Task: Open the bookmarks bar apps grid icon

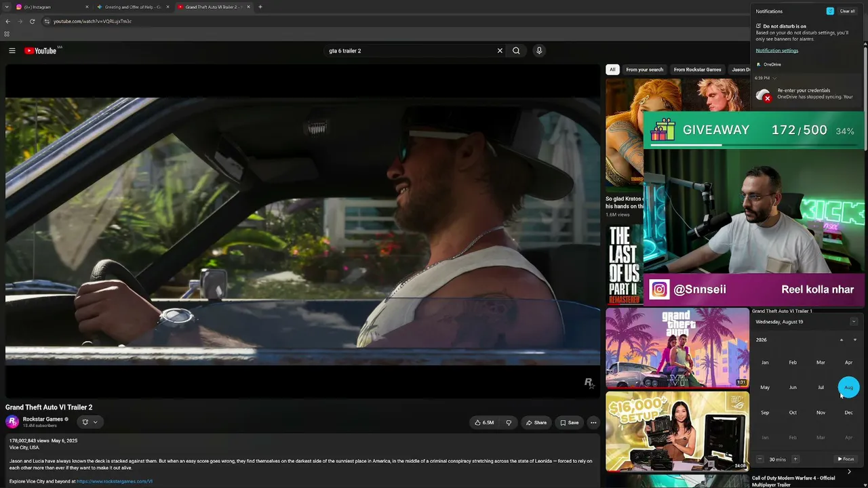Action: click(7, 34)
